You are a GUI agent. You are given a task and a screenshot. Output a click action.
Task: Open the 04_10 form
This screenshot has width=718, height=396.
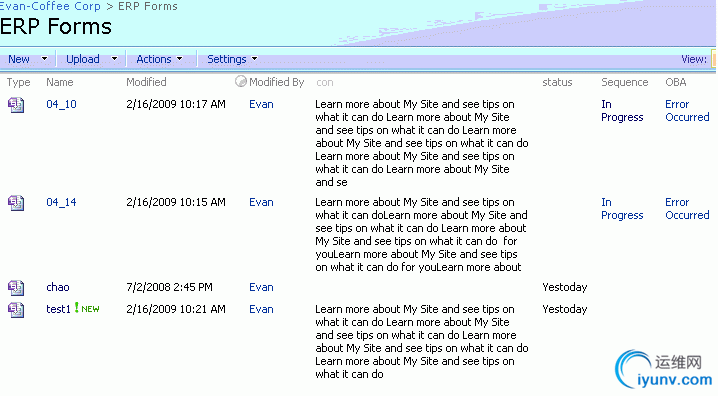pos(61,104)
